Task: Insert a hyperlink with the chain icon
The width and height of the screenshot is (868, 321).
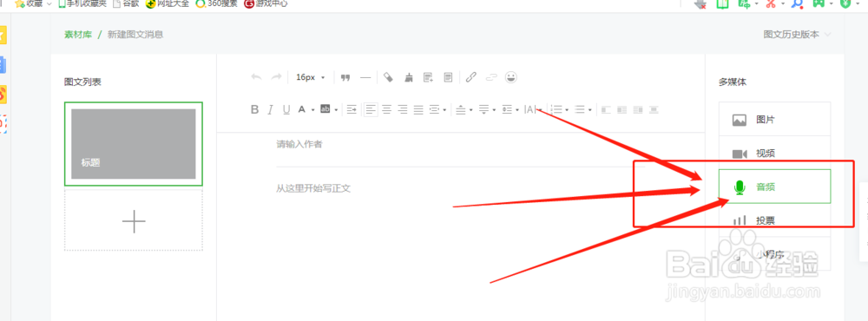Action: point(471,77)
